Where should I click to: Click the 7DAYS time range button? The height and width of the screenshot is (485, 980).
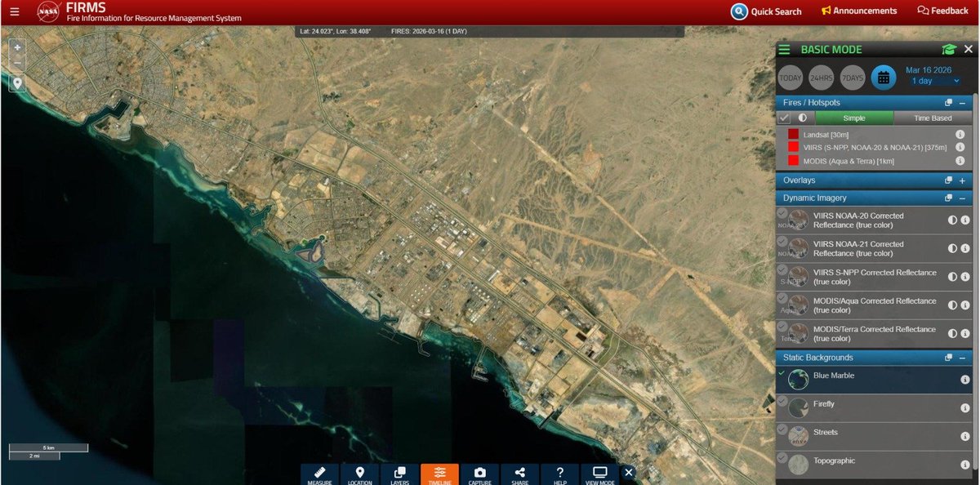(852, 77)
